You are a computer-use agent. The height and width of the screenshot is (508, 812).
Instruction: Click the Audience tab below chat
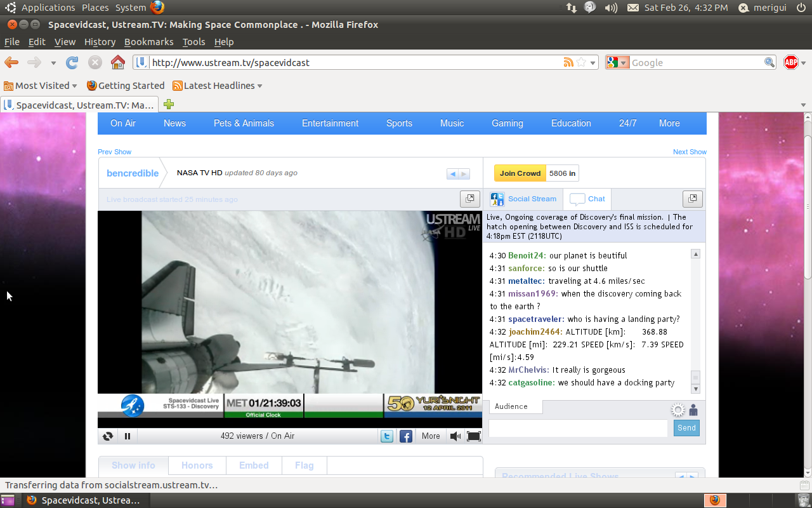(515, 406)
